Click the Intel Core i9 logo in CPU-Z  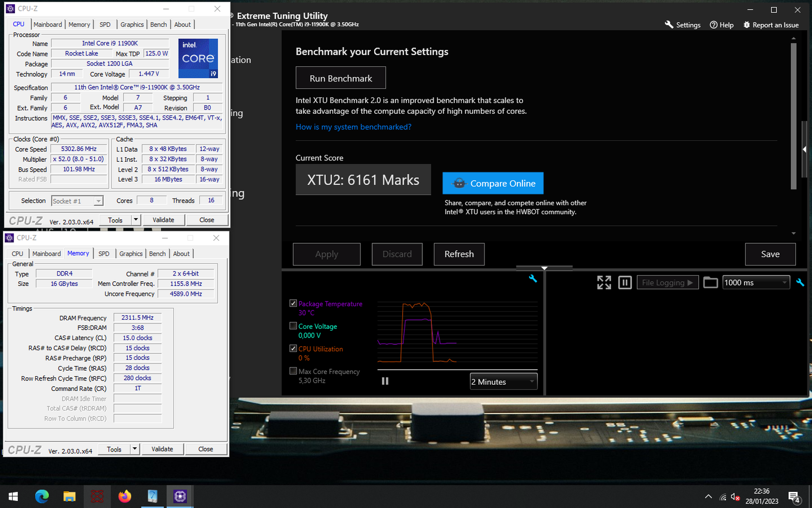(198, 58)
